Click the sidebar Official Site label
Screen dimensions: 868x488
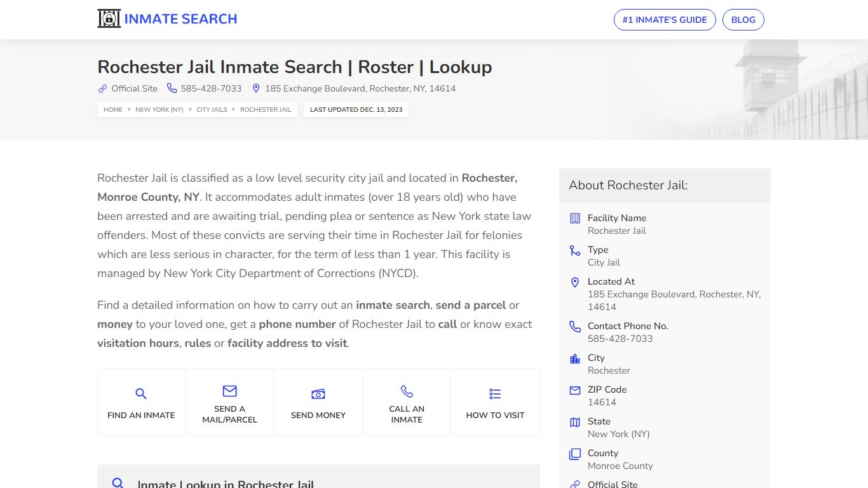pos(613,484)
